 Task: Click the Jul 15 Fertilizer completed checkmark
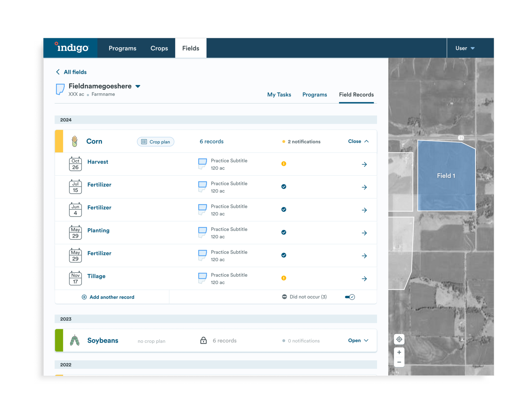[x=284, y=186]
